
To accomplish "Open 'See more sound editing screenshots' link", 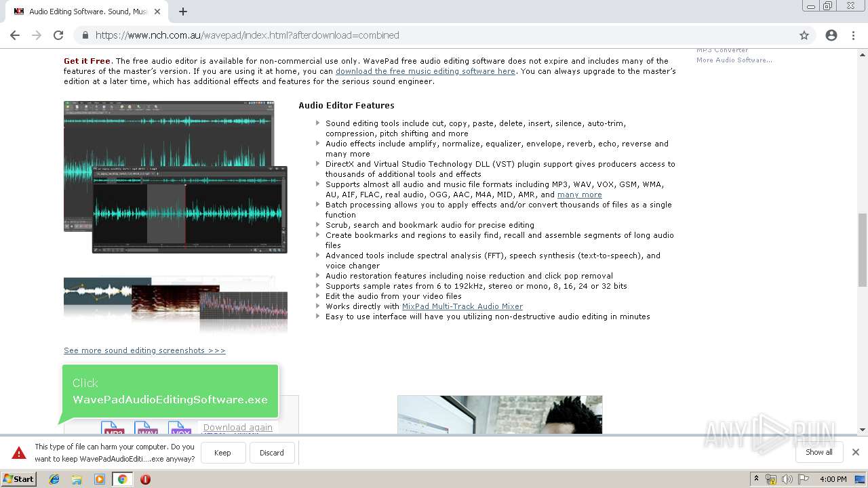I will [144, 350].
